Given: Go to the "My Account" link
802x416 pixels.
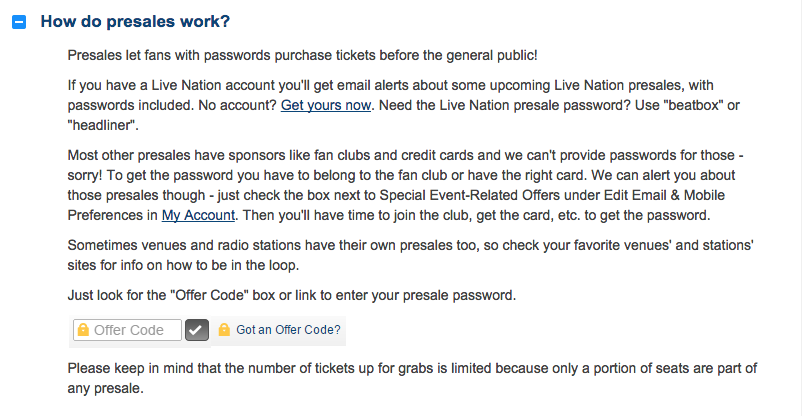Looking at the screenshot, I should tap(198, 214).
